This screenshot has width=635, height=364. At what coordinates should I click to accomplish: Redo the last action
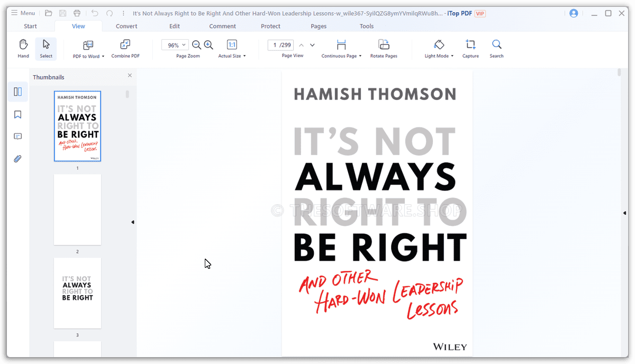click(110, 13)
